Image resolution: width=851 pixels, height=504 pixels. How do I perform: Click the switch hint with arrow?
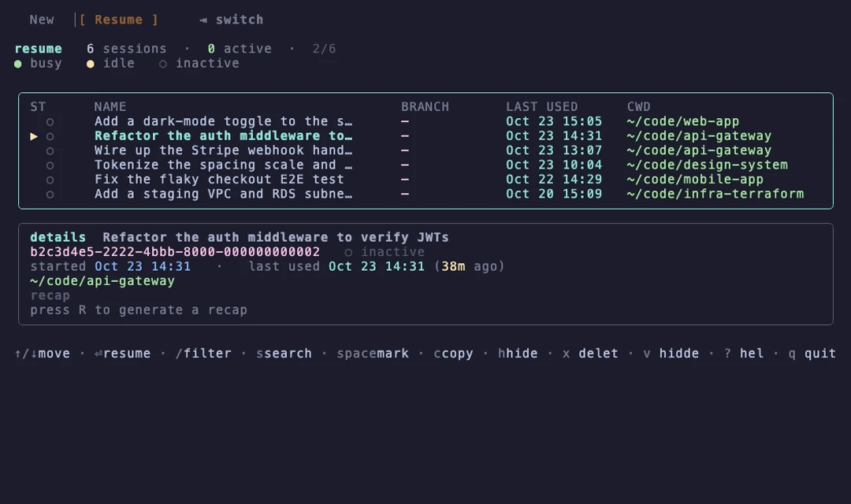tap(231, 20)
